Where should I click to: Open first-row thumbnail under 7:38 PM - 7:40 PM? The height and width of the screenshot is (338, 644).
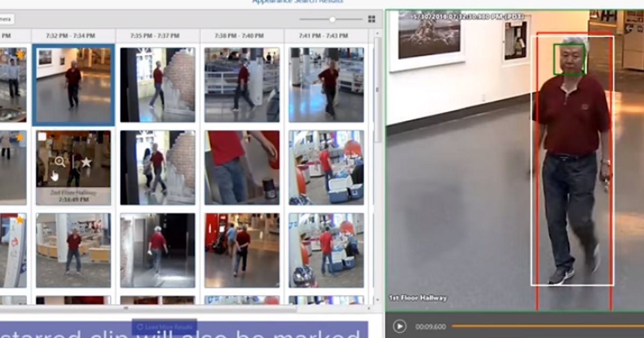pyautogui.click(x=241, y=85)
